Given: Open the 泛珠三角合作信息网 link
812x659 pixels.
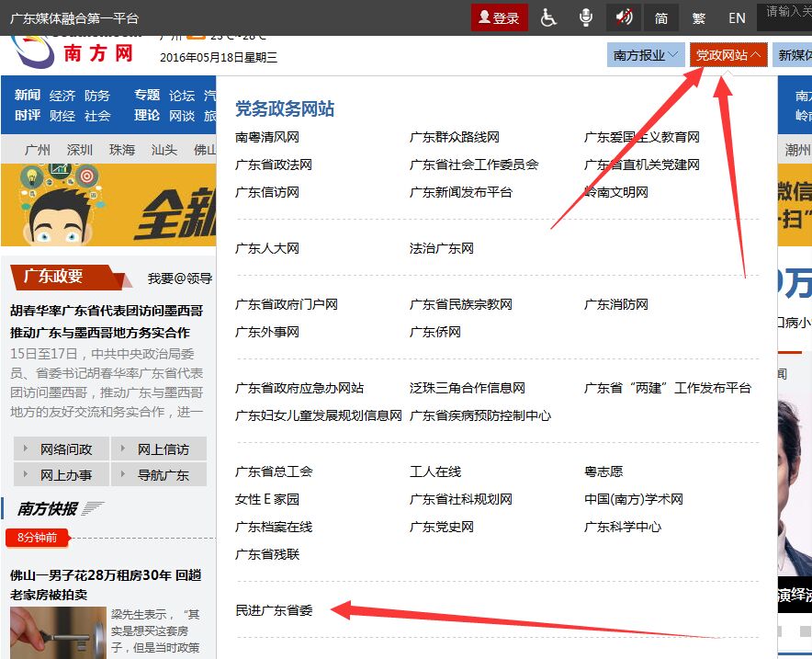Looking at the screenshot, I should [x=468, y=388].
